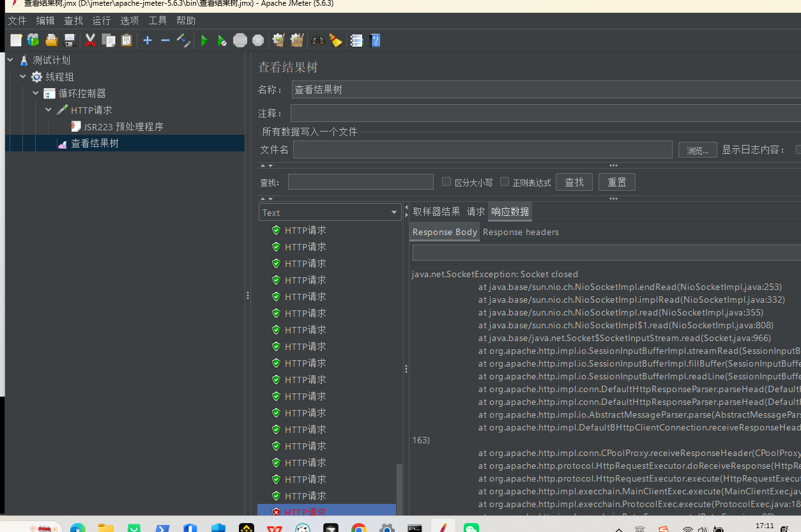Click the New test plan toolbar icon
The width and height of the screenshot is (801, 532).
(x=16, y=40)
